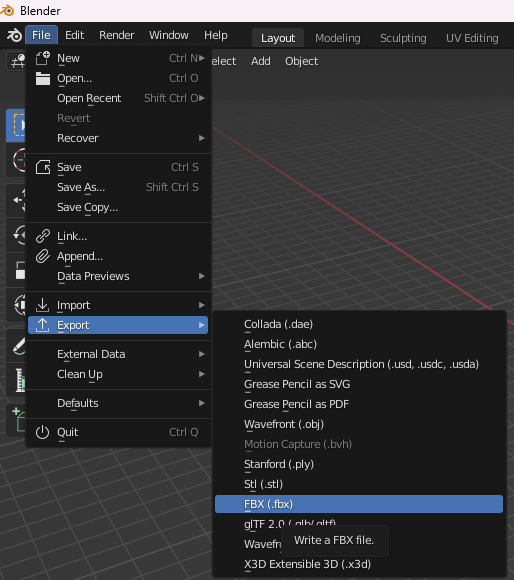Select the Scale tool icon

(17, 270)
